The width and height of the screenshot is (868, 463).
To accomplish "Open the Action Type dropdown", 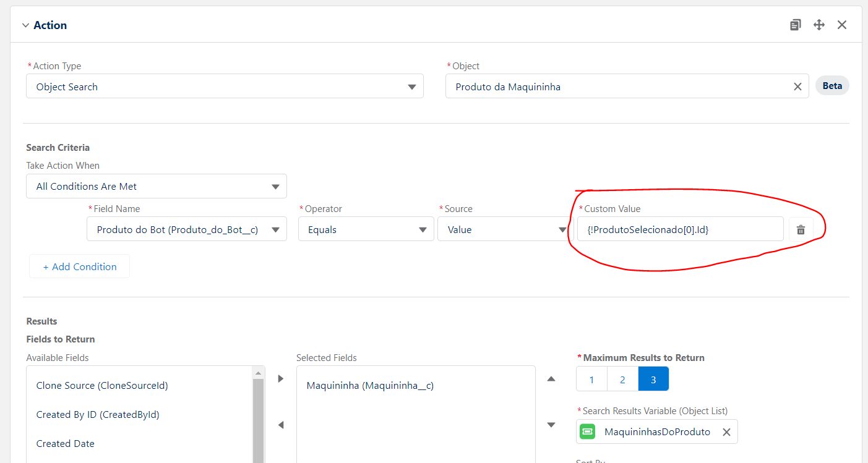I will [x=225, y=87].
